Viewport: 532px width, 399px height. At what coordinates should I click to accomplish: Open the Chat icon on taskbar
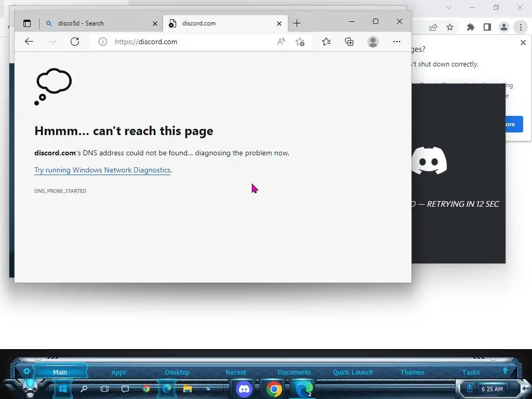coord(125,389)
